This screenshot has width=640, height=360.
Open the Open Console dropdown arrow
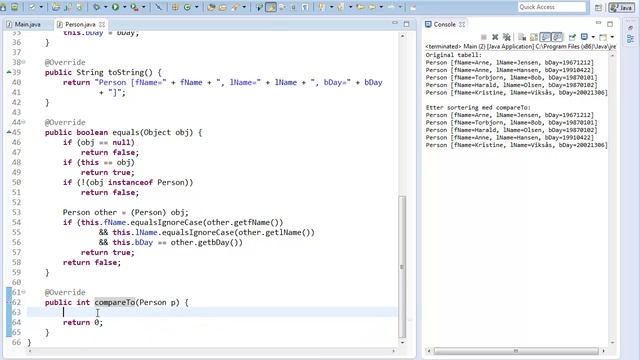click(x=612, y=37)
